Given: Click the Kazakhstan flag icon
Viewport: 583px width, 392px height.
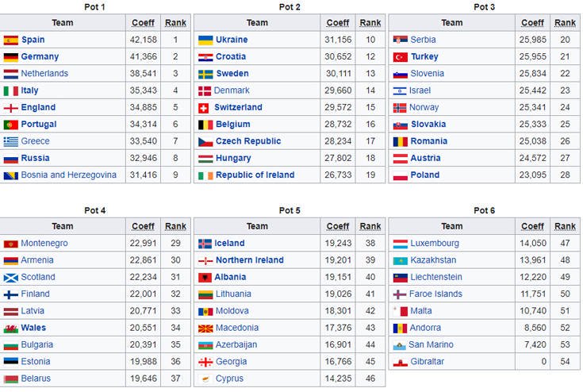Looking at the screenshot, I should [401, 260].
